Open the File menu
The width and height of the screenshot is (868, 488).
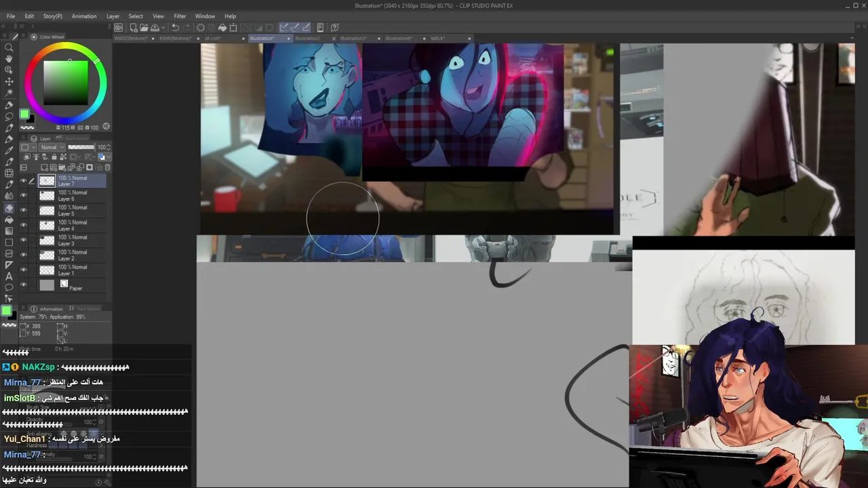[x=11, y=16]
